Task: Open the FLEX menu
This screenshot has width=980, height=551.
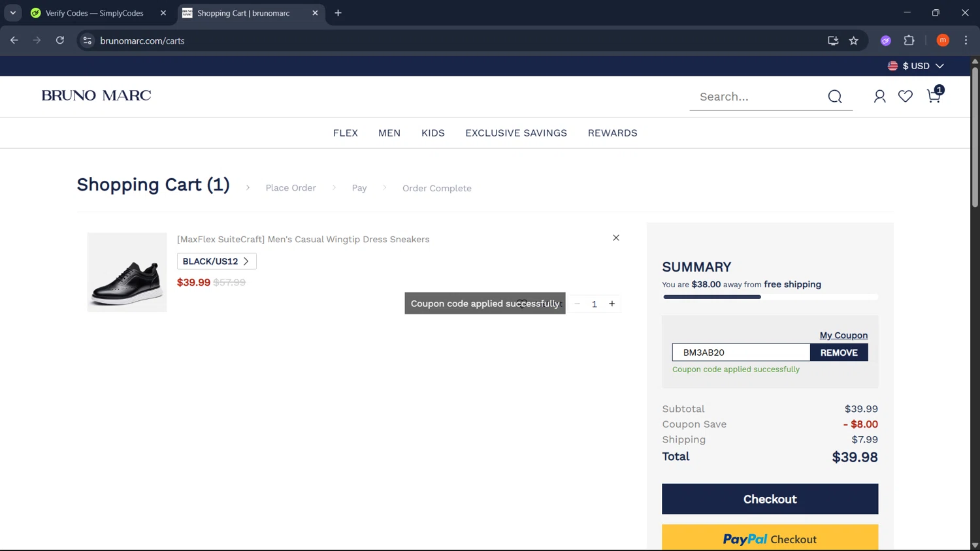Action: (345, 133)
